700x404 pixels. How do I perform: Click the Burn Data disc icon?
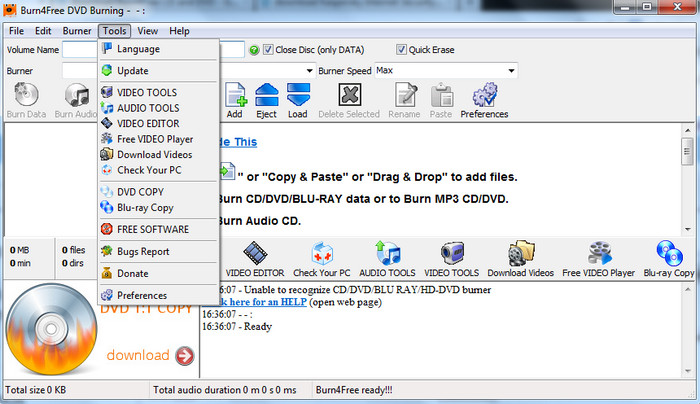[x=26, y=94]
